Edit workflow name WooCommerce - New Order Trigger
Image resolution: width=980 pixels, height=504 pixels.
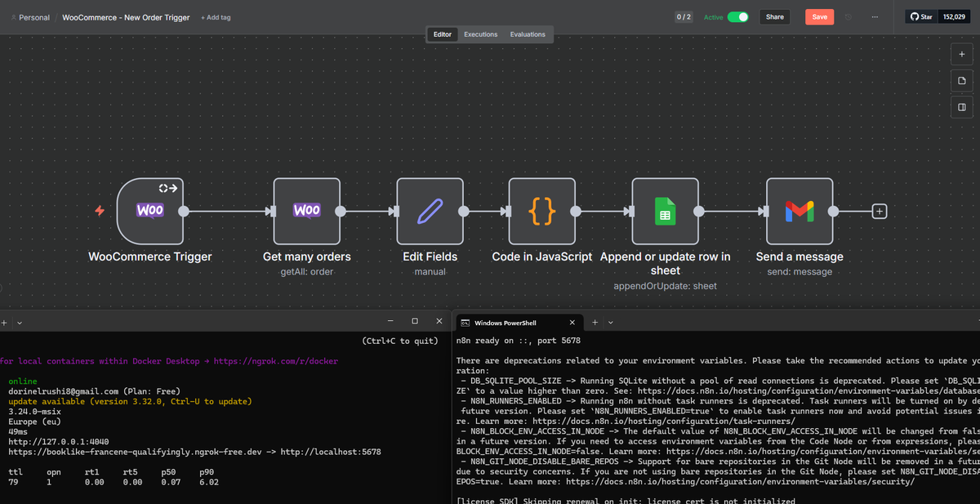126,17
